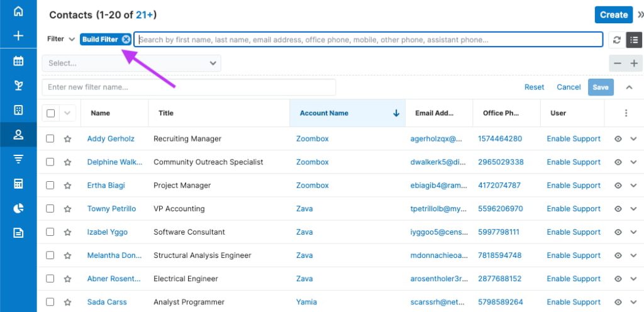The width and height of the screenshot is (644, 312).
Task: Open the Calendar sidebar icon
Action: [18, 61]
